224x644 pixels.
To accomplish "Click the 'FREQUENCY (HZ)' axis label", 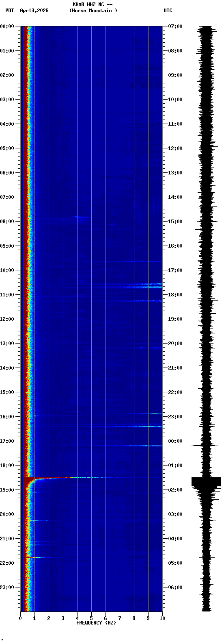I will tap(96, 623).
